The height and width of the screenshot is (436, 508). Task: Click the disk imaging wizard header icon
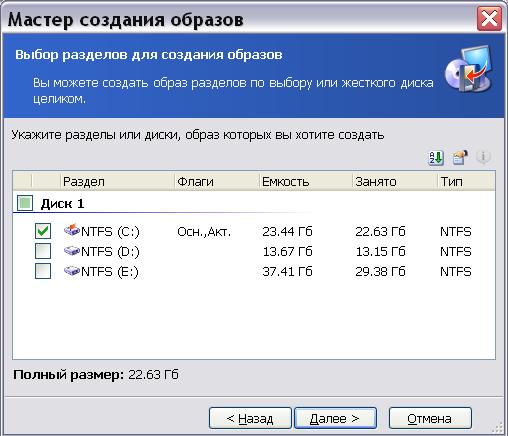pos(469,69)
